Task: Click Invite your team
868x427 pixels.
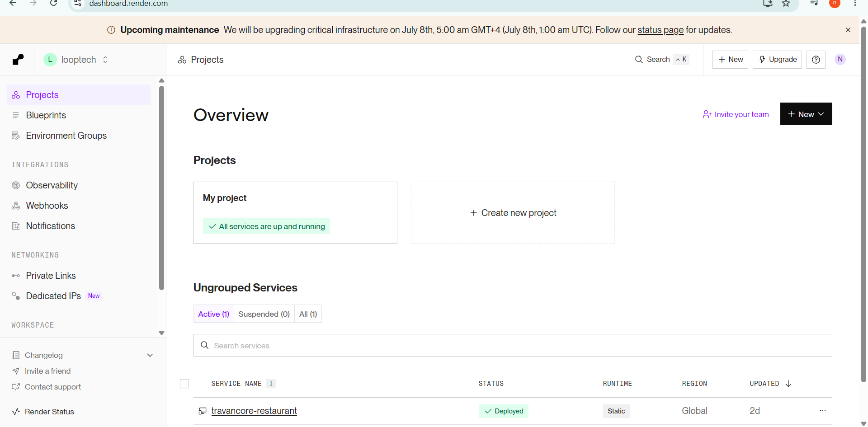Action: pos(736,114)
